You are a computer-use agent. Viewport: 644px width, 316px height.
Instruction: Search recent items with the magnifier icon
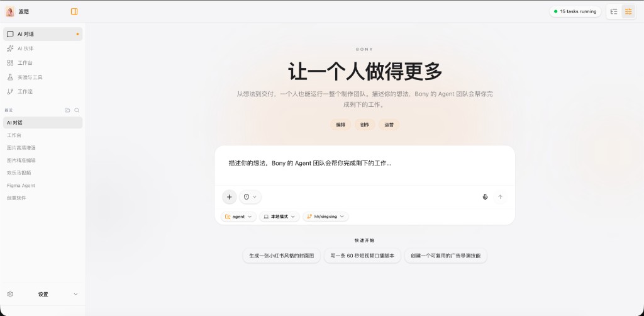click(77, 110)
